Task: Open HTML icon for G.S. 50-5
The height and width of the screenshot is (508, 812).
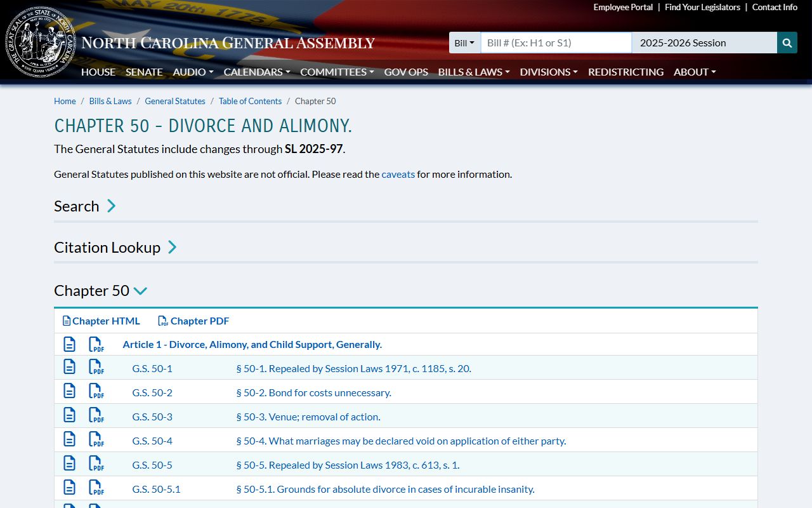Action: tap(69, 464)
